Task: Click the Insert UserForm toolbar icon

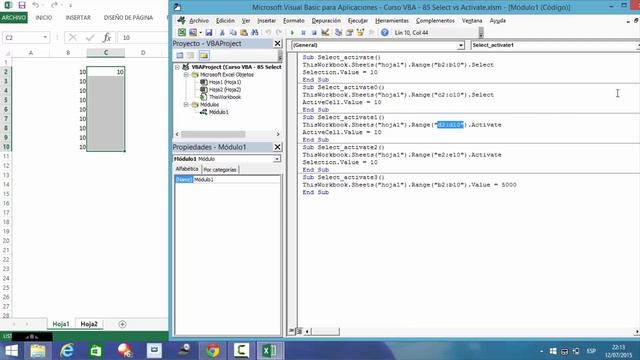Action: pos(193,33)
